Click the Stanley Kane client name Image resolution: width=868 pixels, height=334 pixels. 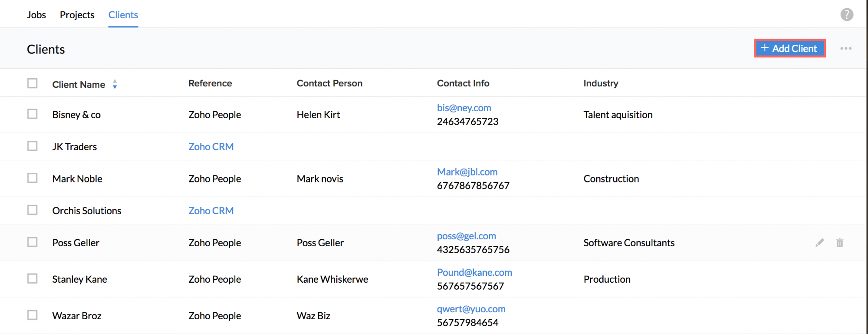[x=80, y=279]
